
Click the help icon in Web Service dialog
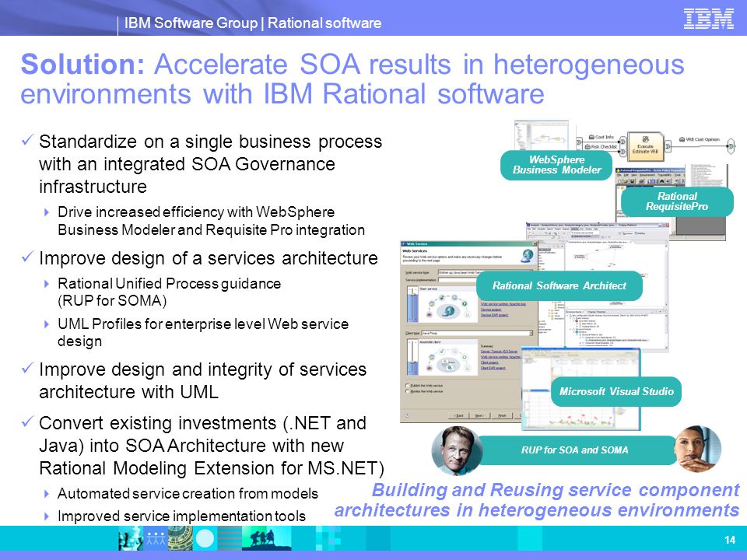click(x=407, y=415)
